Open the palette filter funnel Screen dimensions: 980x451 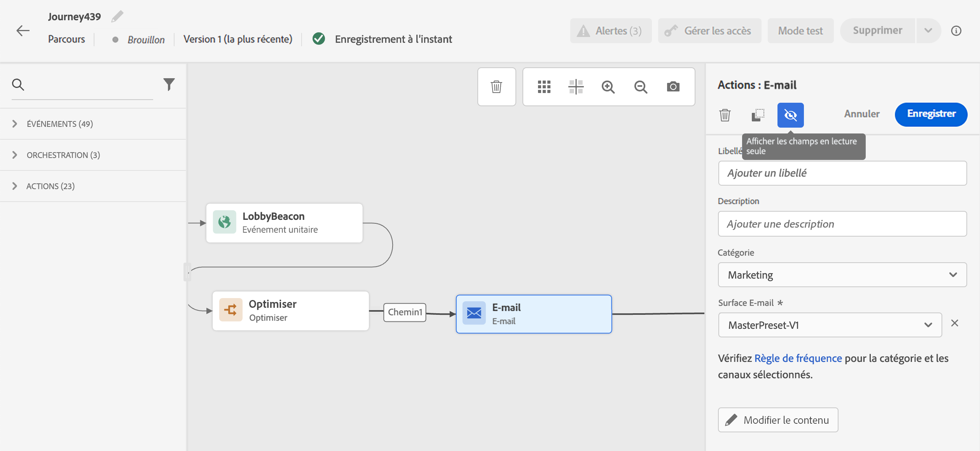point(169,84)
